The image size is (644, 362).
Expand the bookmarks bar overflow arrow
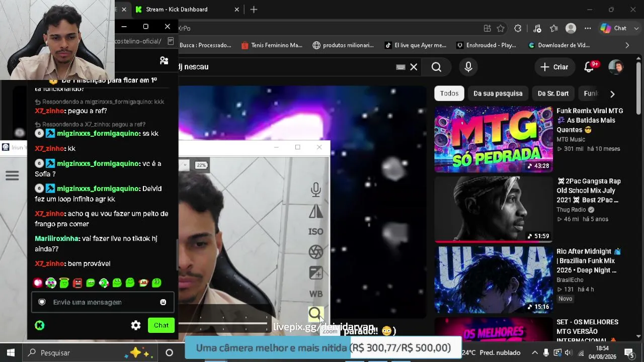[627, 45]
